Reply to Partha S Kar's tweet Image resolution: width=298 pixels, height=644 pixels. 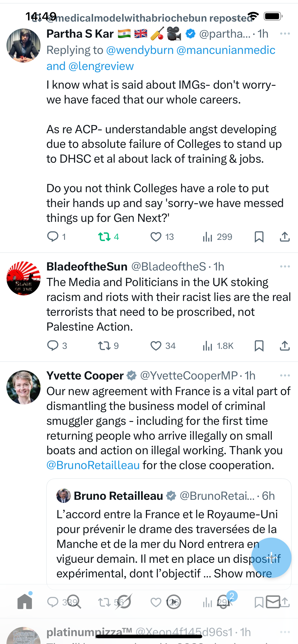[x=53, y=236]
